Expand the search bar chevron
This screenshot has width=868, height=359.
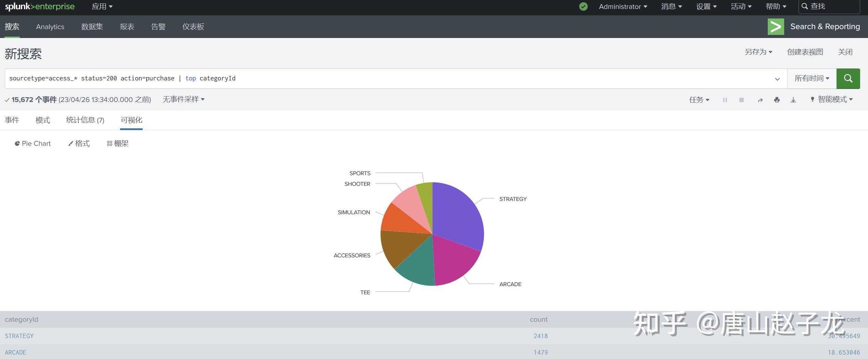point(777,79)
